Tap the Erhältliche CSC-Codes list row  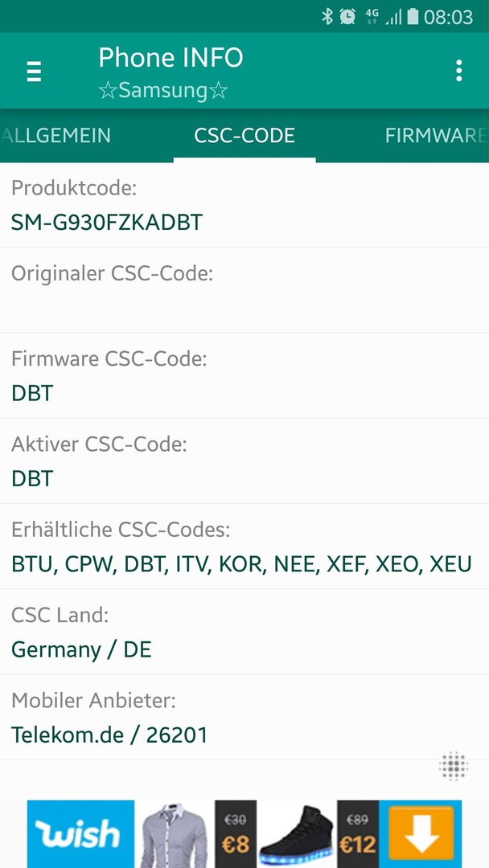(244, 547)
